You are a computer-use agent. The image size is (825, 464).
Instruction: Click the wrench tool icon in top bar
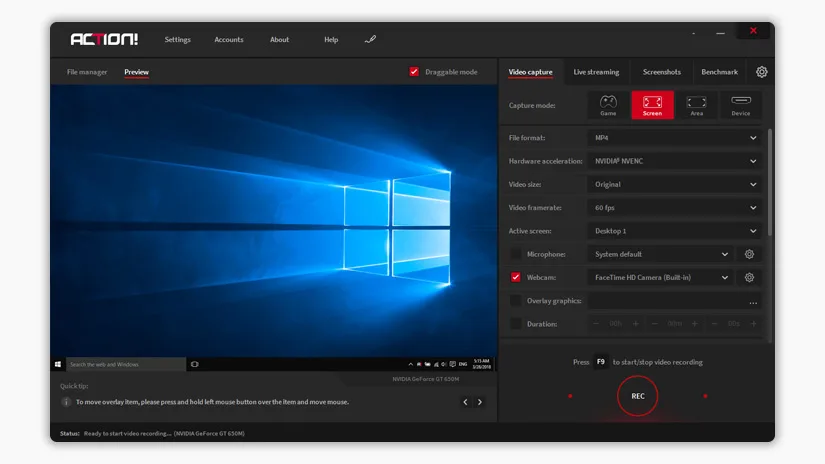370,39
